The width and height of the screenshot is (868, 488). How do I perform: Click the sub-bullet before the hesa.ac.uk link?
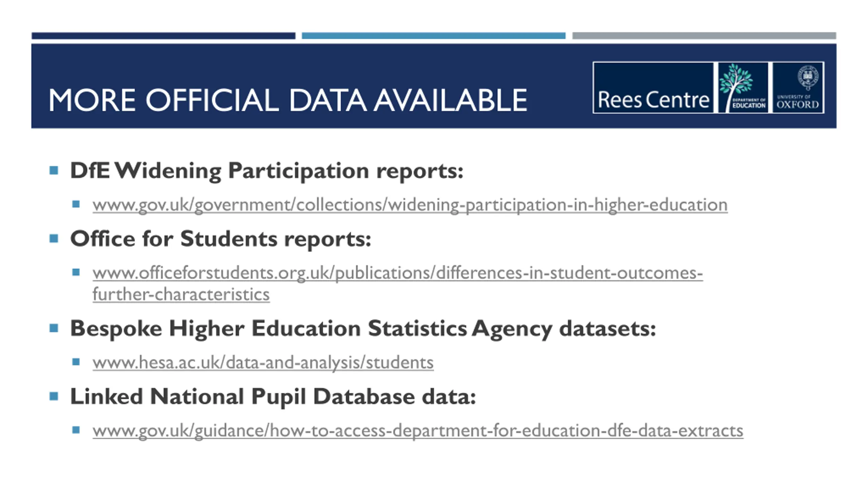(x=76, y=362)
